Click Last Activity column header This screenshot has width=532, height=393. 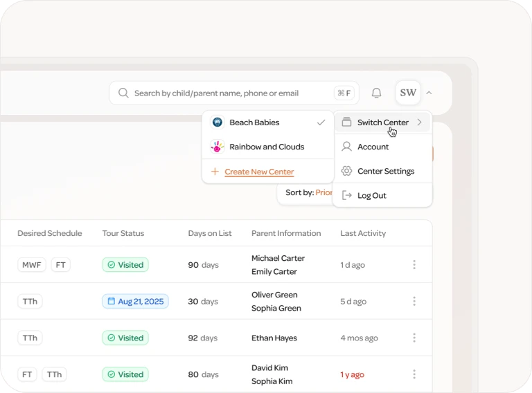click(x=363, y=233)
